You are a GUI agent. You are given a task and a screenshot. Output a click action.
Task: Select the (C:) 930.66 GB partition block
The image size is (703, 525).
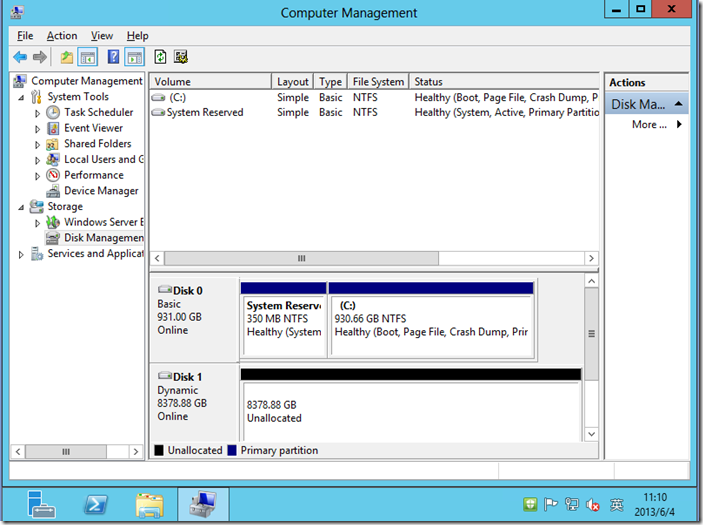point(431,320)
